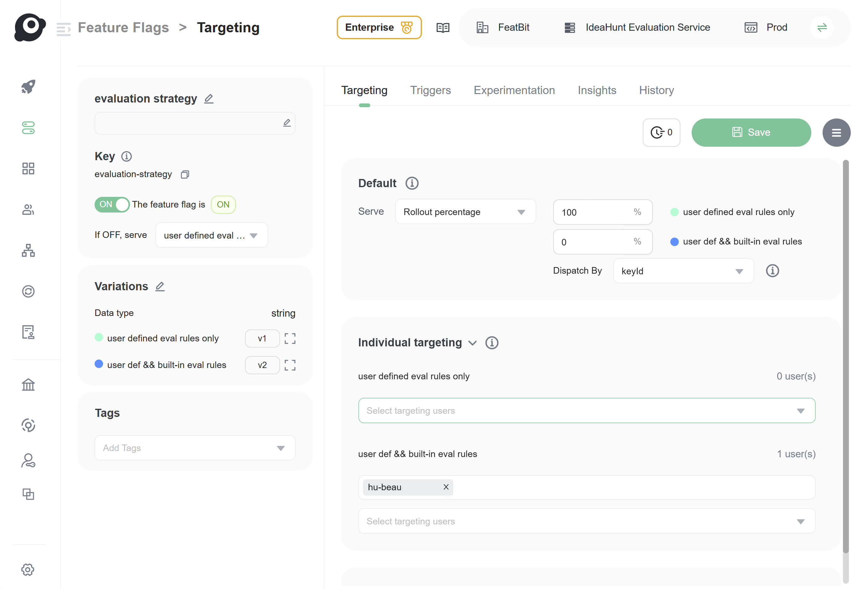Image resolution: width=868 pixels, height=589 pixels.
Task: Switch to the Insights tab
Action: point(596,91)
